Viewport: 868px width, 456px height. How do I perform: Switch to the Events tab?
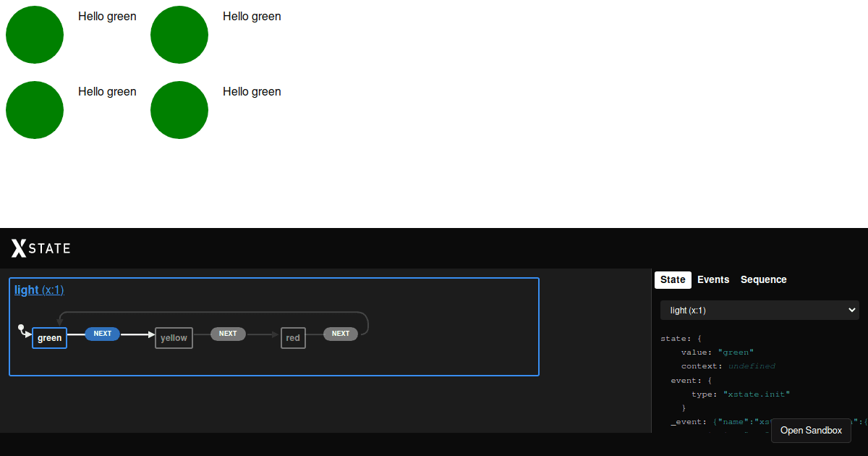713,279
